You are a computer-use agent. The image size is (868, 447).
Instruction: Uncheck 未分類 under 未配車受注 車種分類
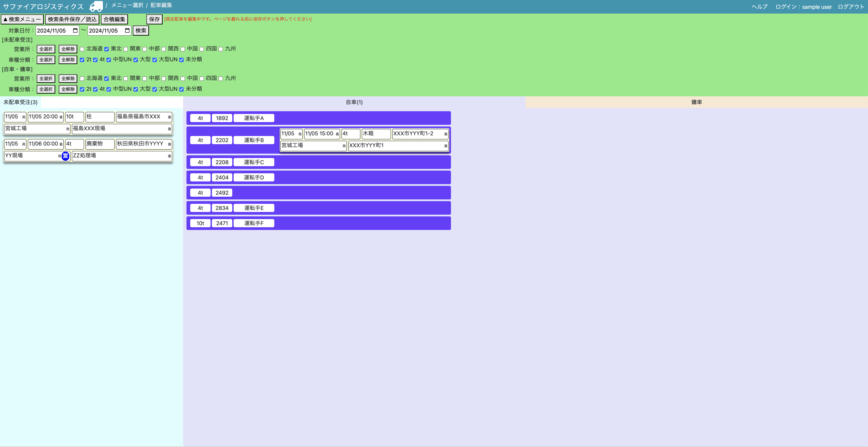pyautogui.click(x=181, y=60)
